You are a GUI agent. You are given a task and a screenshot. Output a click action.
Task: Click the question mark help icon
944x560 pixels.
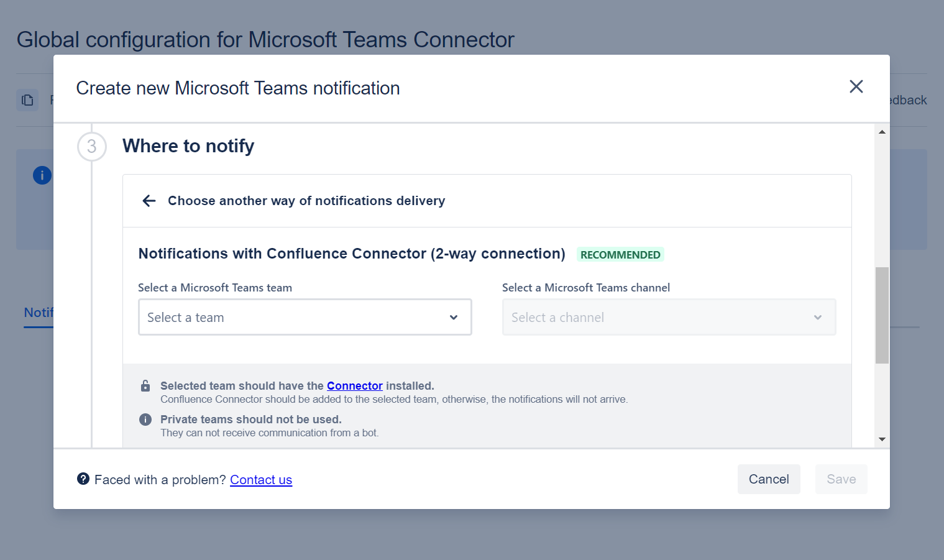coord(83,479)
